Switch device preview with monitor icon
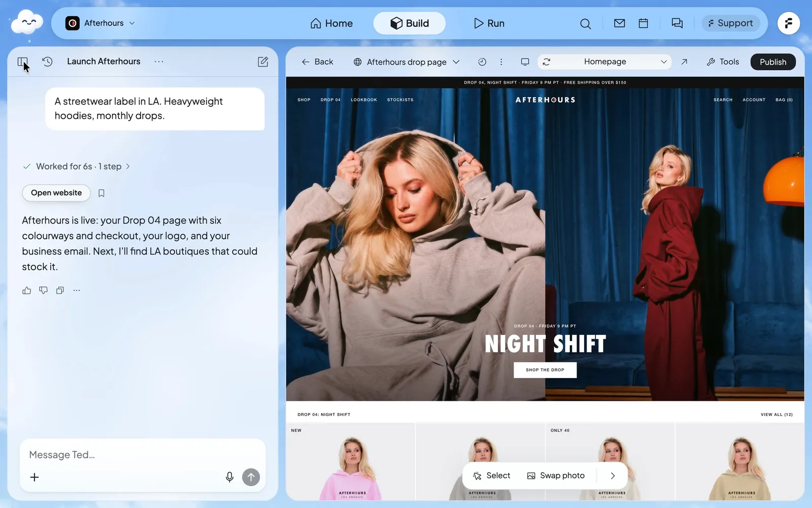Image resolution: width=812 pixels, height=508 pixels. pos(525,62)
